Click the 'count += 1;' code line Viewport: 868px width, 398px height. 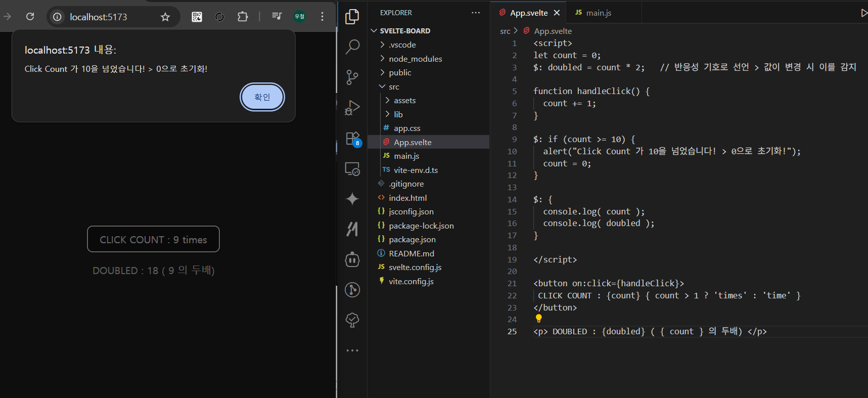click(x=570, y=104)
